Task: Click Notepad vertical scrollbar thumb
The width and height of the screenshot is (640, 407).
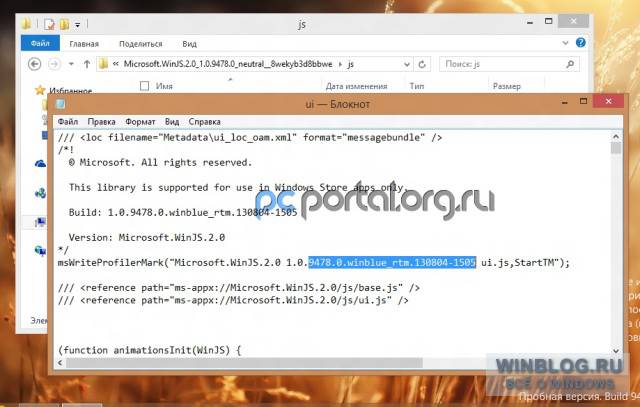Action: tap(616, 148)
